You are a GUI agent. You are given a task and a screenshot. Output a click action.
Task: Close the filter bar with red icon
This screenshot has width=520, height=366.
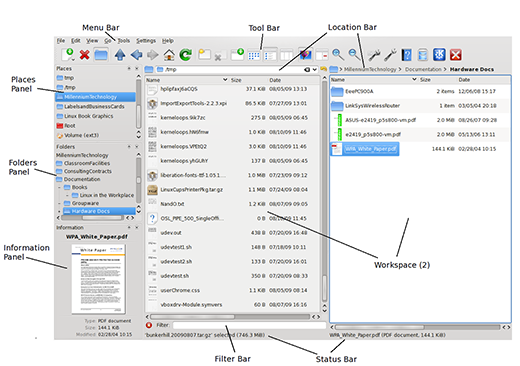pyautogui.click(x=149, y=325)
